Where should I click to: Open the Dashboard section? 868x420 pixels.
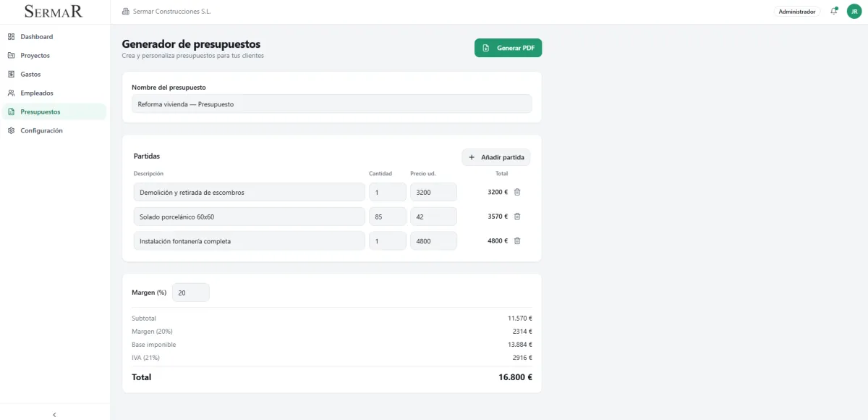(36, 36)
